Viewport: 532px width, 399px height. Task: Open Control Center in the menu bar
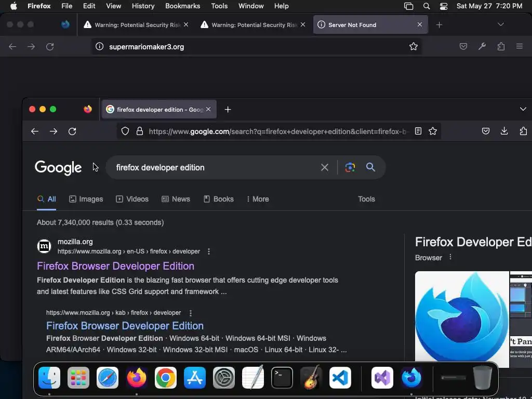[x=444, y=6]
